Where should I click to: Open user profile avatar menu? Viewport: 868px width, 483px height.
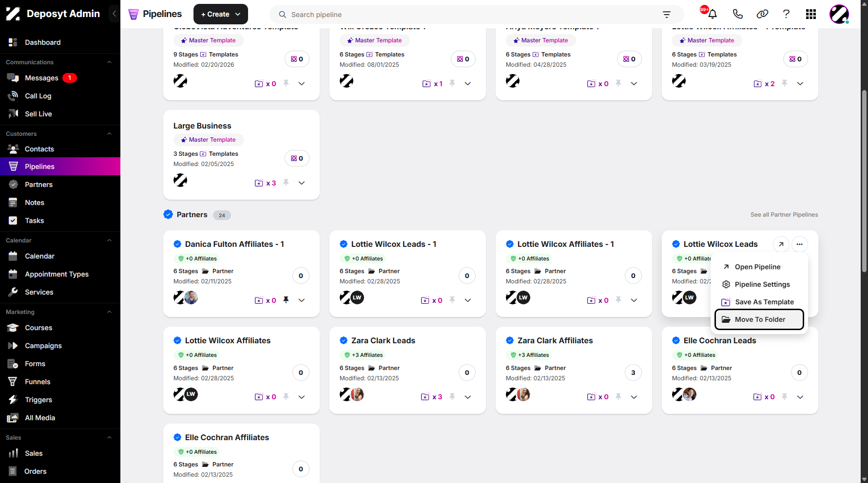pyautogui.click(x=839, y=14)
